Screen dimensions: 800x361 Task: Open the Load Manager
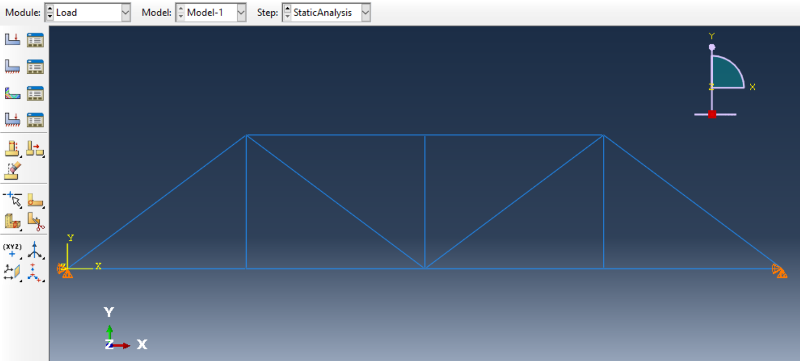[35, 40]
